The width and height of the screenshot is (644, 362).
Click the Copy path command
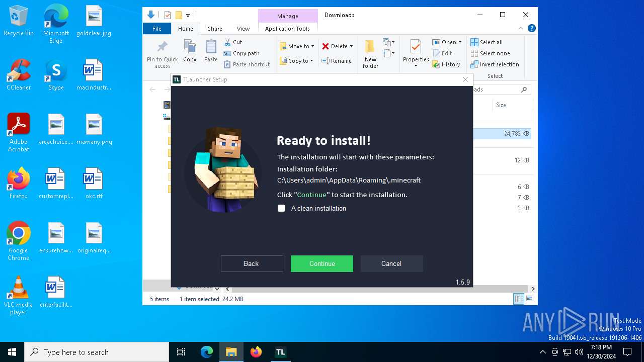(242, 53)
